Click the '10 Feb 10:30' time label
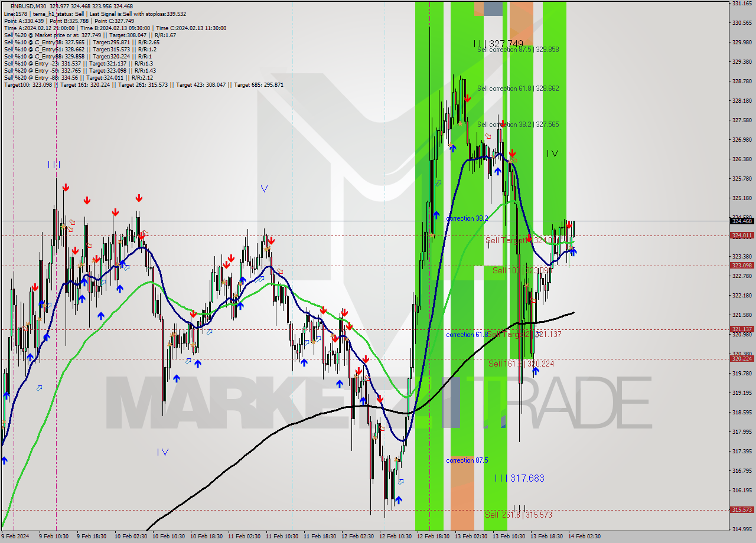 pos(168,537)
